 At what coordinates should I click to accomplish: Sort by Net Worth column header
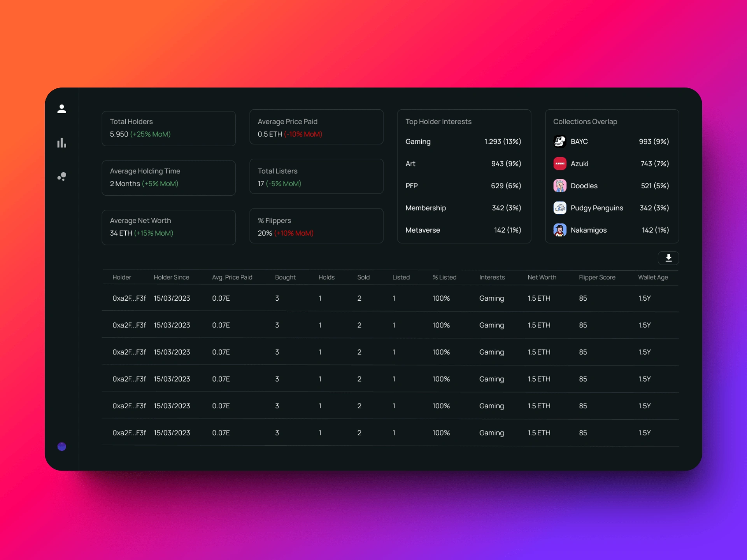click(x=542, y=277)
